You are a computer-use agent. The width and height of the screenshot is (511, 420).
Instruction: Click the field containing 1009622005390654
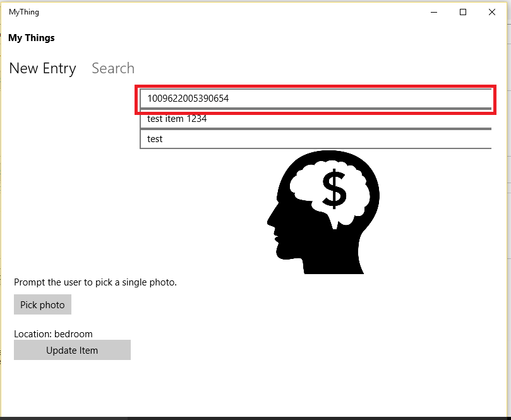point(315,99)
